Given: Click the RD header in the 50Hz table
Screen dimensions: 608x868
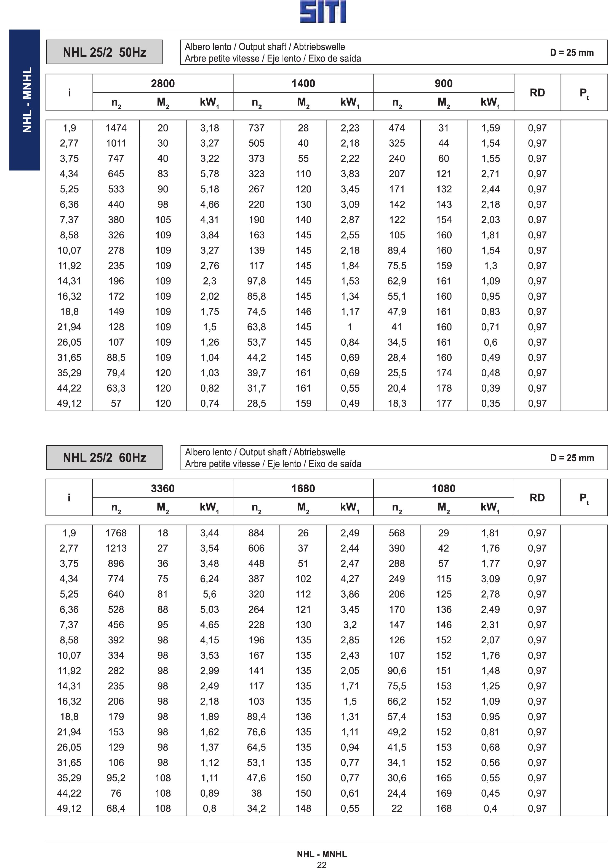Looking at the screenshot, I should 537,93.
